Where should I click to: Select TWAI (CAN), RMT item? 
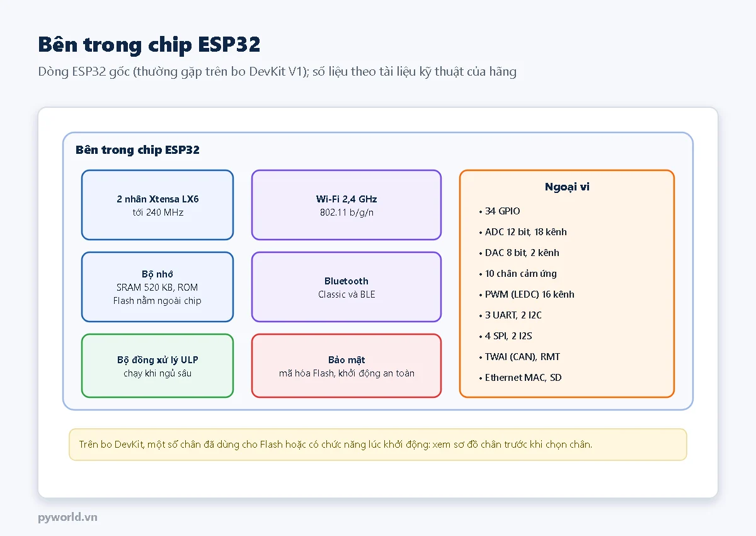(520, 357)
